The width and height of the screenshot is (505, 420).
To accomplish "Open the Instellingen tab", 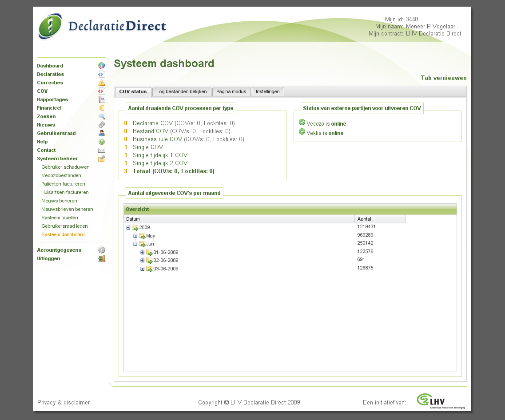I will click(268, 92).
